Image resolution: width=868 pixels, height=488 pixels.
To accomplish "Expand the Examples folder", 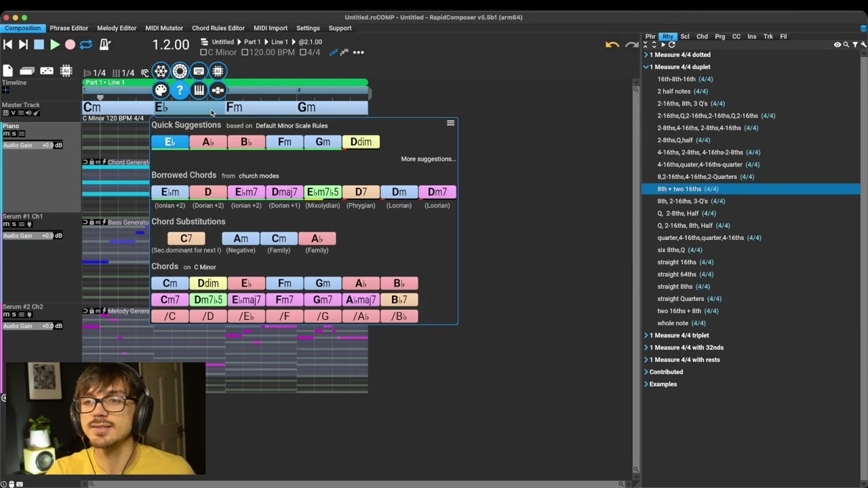I will point(646,384).
